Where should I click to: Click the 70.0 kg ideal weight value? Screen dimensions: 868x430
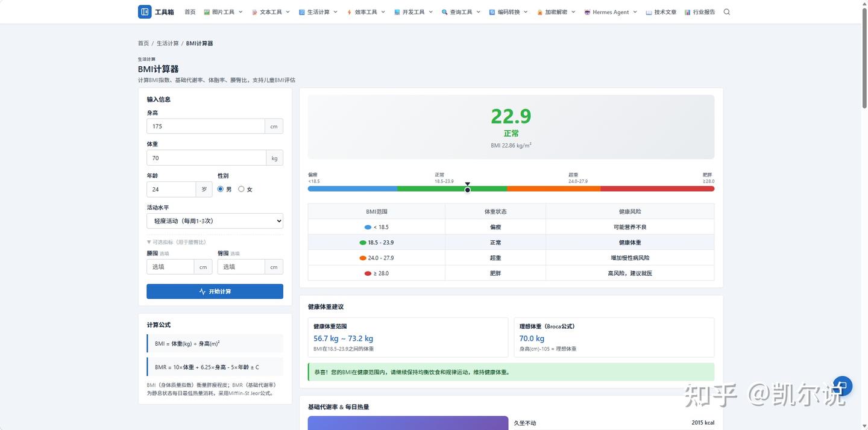tap(532, 338)
